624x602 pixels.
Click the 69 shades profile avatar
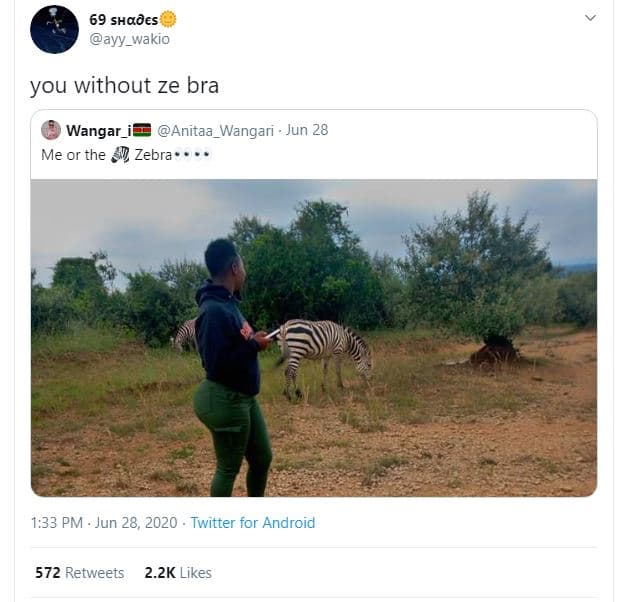54,29
